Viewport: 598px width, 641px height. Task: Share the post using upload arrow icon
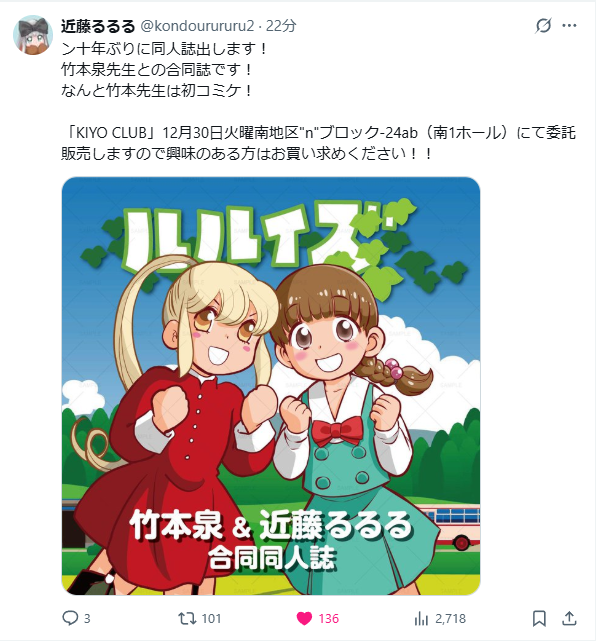(569, 618)
